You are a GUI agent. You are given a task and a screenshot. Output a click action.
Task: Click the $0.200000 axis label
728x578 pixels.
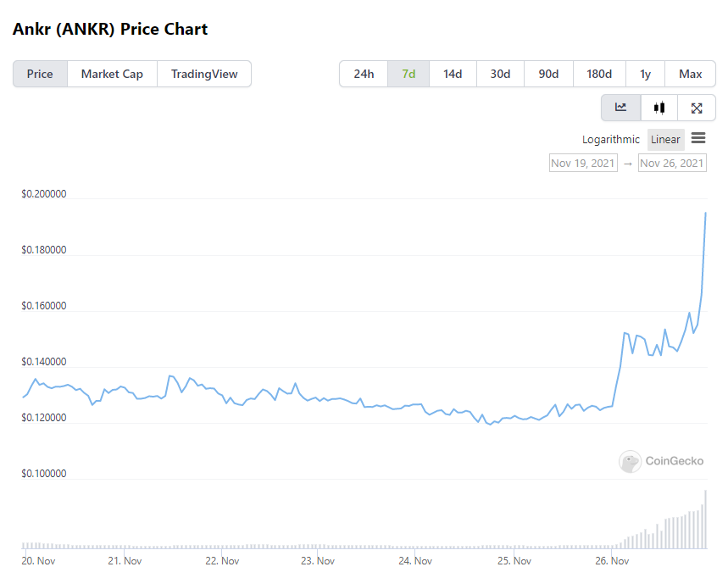43,193
